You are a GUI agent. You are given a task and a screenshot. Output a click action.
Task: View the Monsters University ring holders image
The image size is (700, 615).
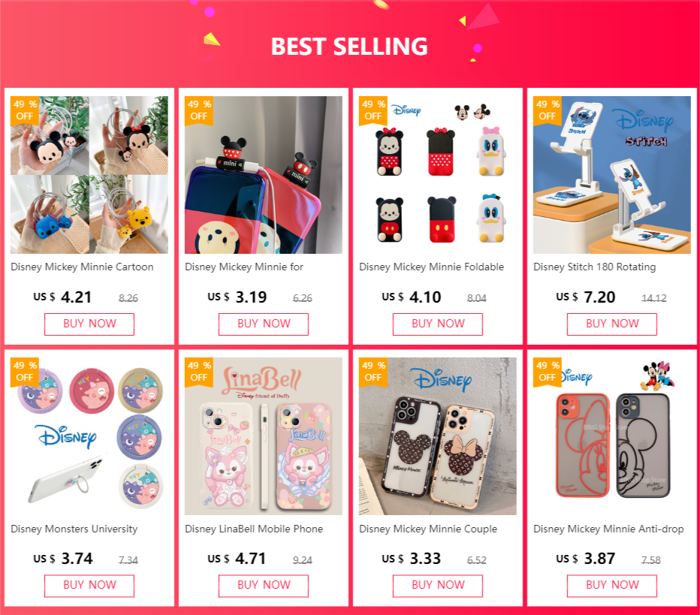[89, 436]
